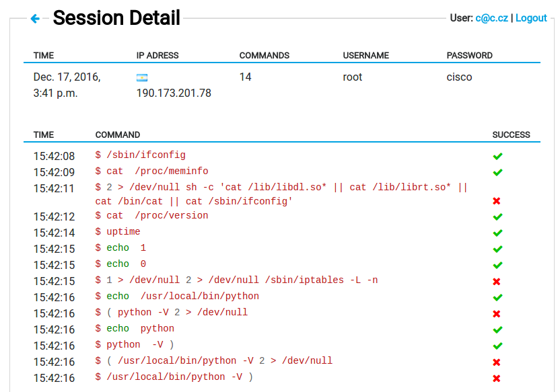560x392 pixels.
Task: Click red X for iptables command
Action: pyautogui.click(x=497, y=282)
